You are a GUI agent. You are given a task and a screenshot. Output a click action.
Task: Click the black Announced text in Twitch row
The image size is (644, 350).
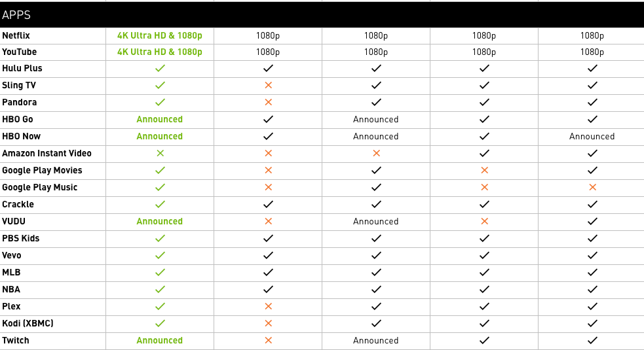[376, 340]
